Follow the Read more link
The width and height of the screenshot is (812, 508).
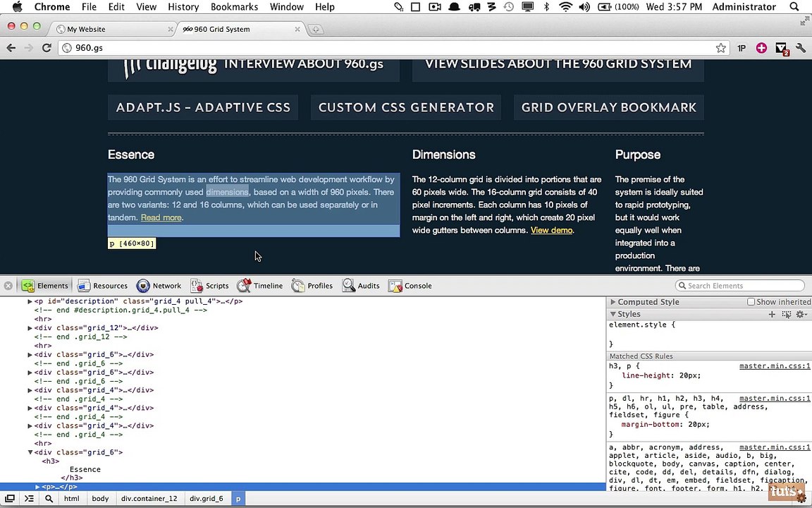click(161, 217)
